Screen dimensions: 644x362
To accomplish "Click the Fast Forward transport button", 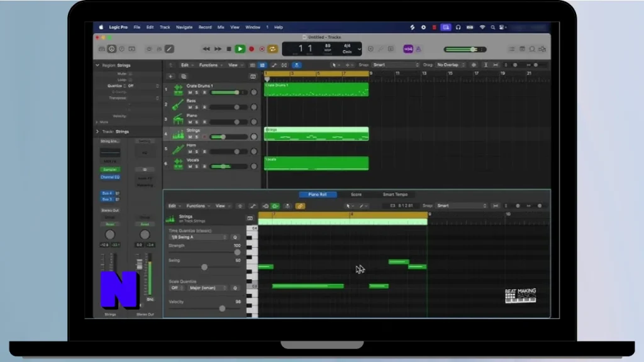I will 218,49.
